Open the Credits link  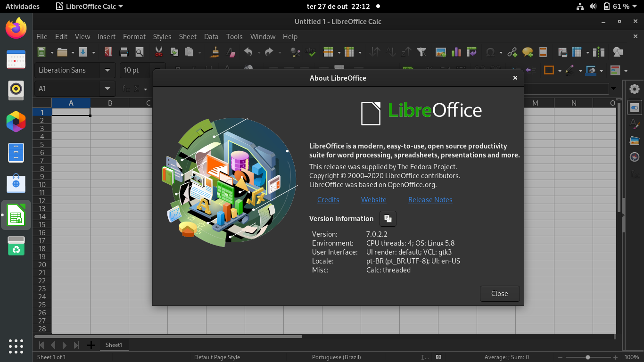click(328, 200)
